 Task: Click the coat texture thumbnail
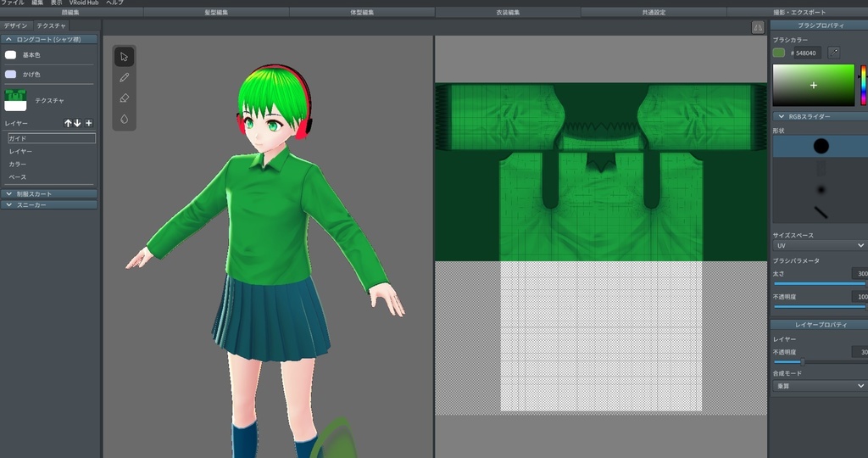[x=15, y=100]
